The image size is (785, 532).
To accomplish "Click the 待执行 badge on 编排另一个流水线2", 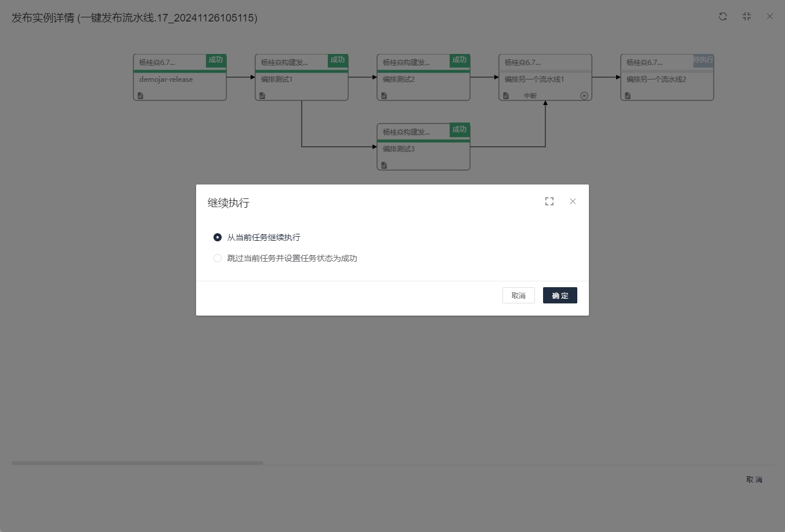I will (703, 60).
